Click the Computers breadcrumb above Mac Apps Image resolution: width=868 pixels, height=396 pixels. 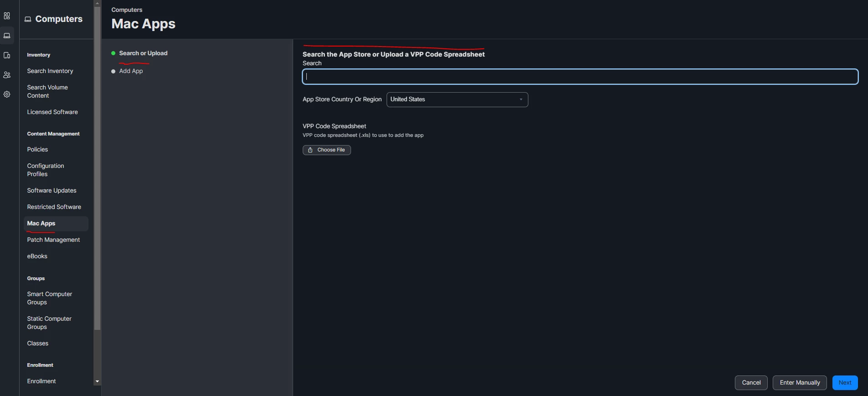(127, 10)
